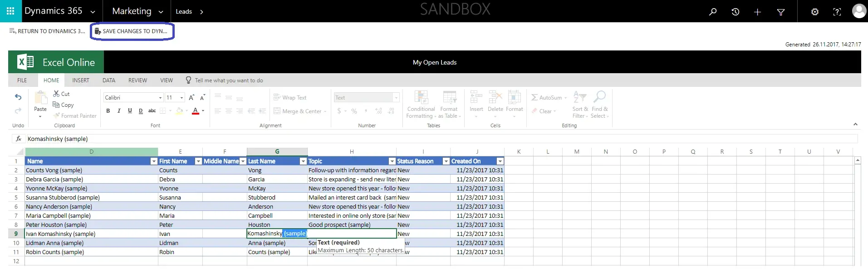Viewport: 868px width, 275px height.
Task: Apply the yellow fill color bucket
Action: 180,110
